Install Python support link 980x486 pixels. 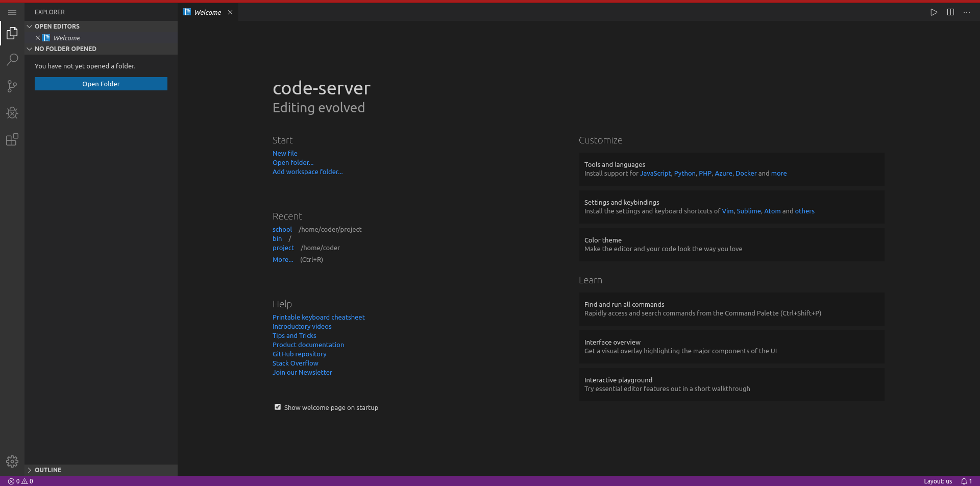point(685,173)
